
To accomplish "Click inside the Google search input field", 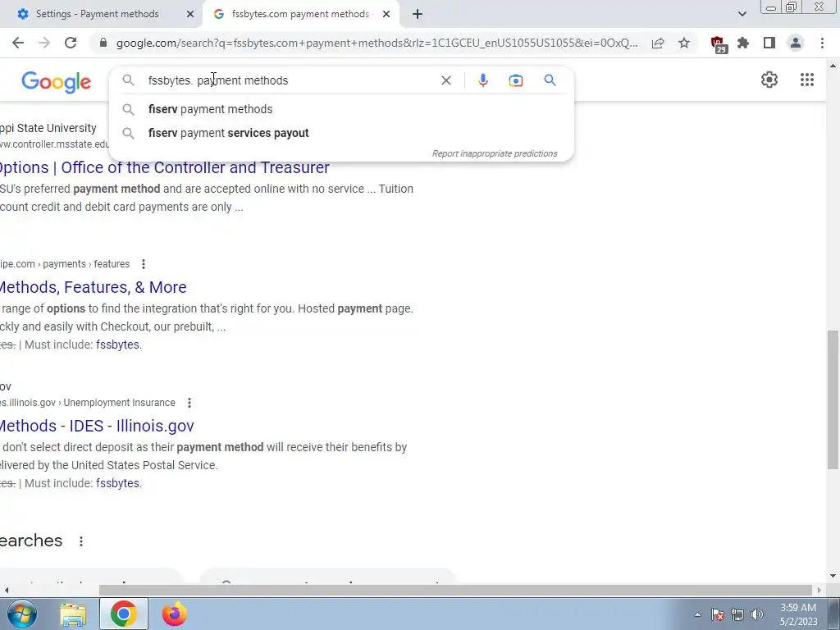I will point(290,80).
